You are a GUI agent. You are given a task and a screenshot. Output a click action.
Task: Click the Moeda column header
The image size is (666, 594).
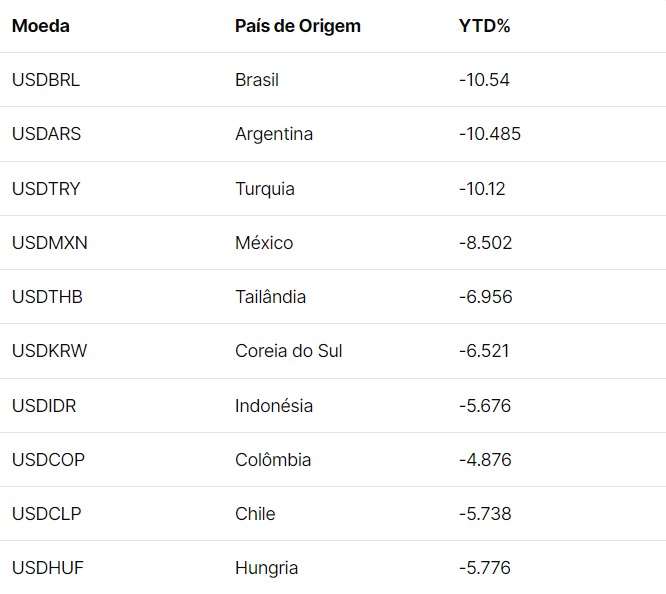pos(41,26)
